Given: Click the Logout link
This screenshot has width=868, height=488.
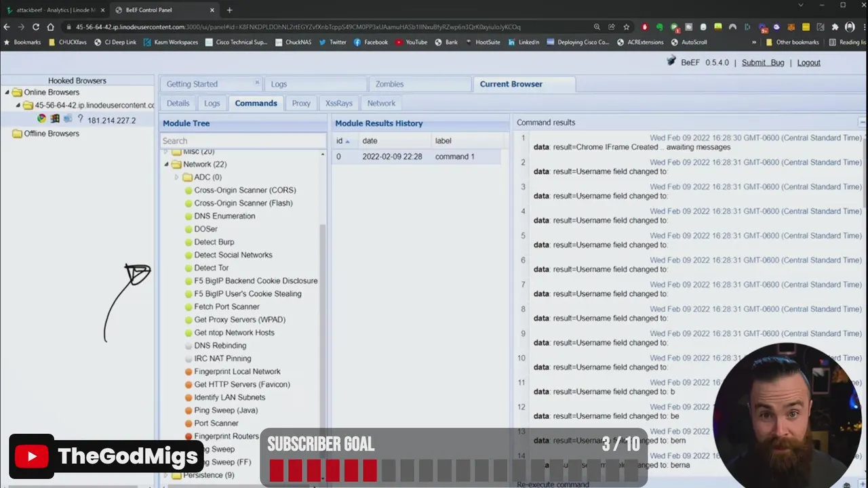Looking at the screenshot, I should [808, 62].
